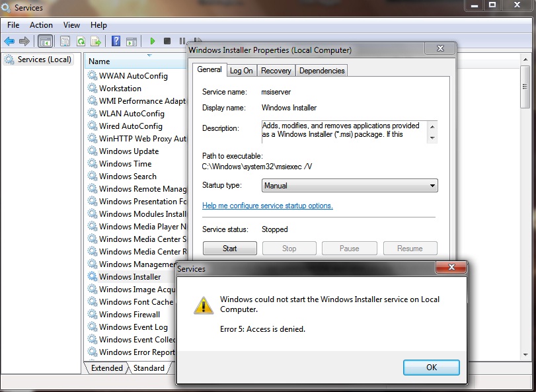
Task: Click the gear icon beside Windows Installer
Action: (93, 276)
